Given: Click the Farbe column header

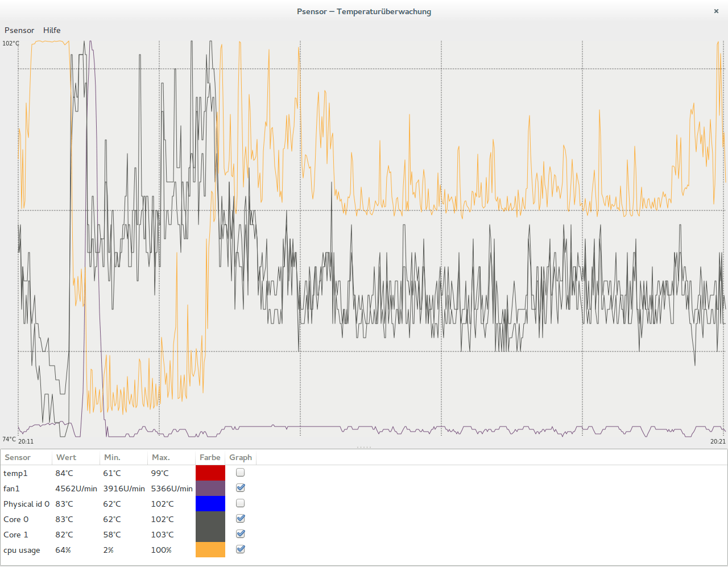Looking at the screenshot, I should tap(210, 457).
